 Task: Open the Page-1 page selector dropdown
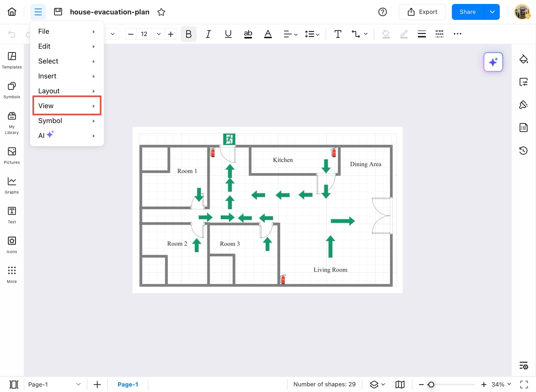78,384
